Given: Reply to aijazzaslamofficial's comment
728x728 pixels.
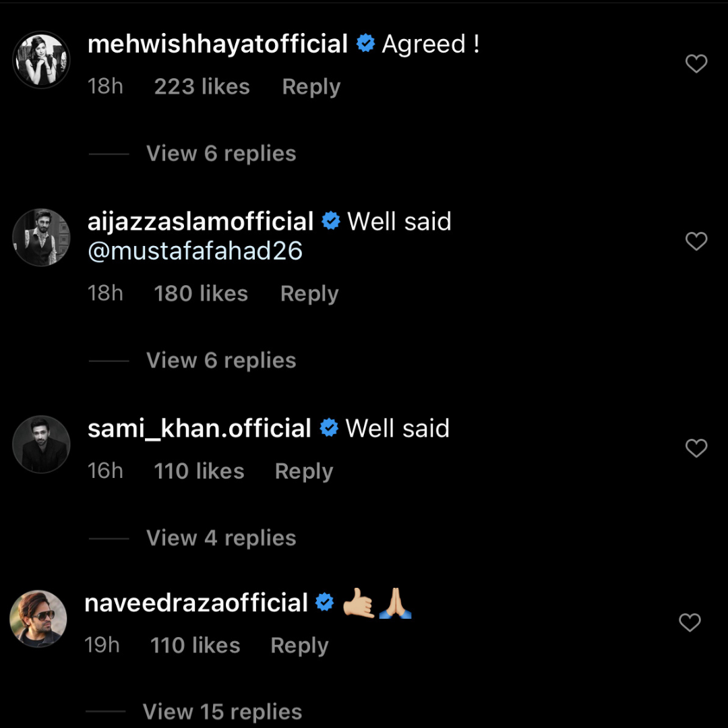Looking at the screenshot, I should pyautogui.click(x=309, y=294).
